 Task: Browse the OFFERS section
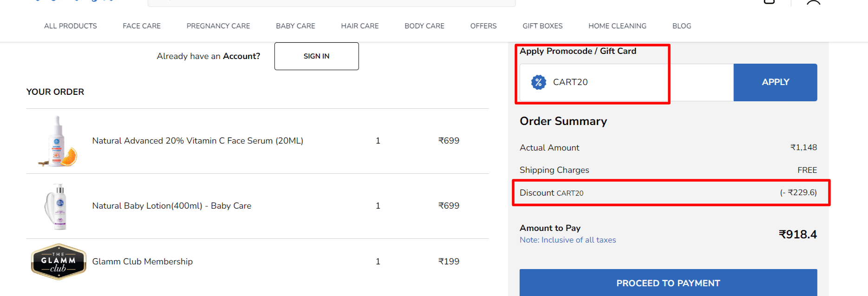pyautogui.click(x=483, y=26)
